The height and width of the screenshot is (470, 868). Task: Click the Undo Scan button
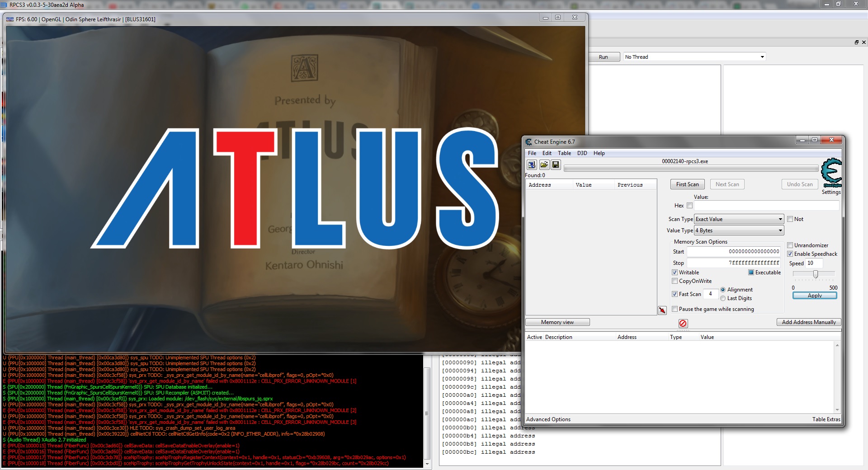click(800, 184)
